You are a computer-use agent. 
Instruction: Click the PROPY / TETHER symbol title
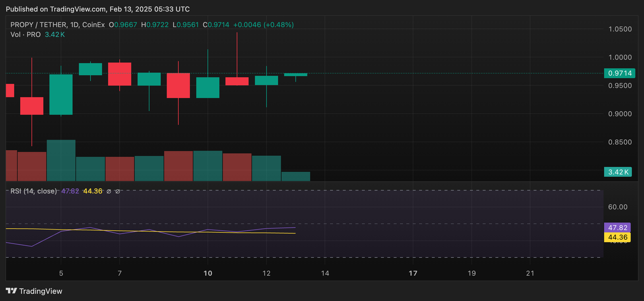coord(39,25)
